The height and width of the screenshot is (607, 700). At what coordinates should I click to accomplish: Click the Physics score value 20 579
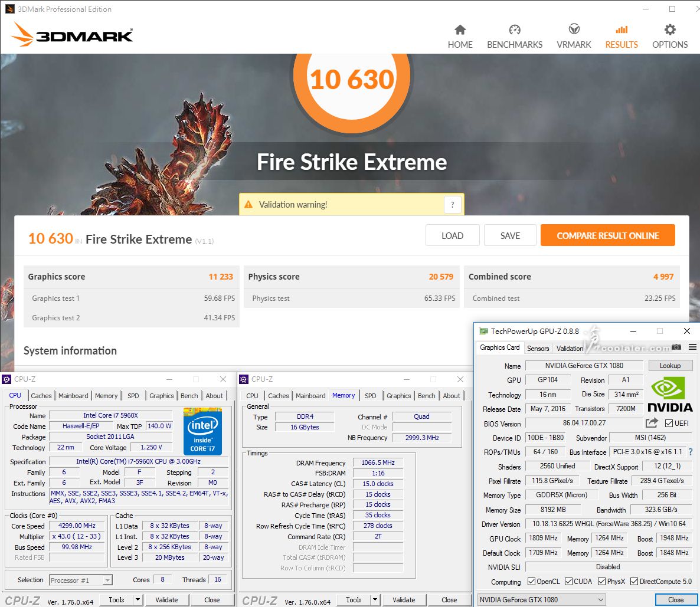click(x=441, y=277)
